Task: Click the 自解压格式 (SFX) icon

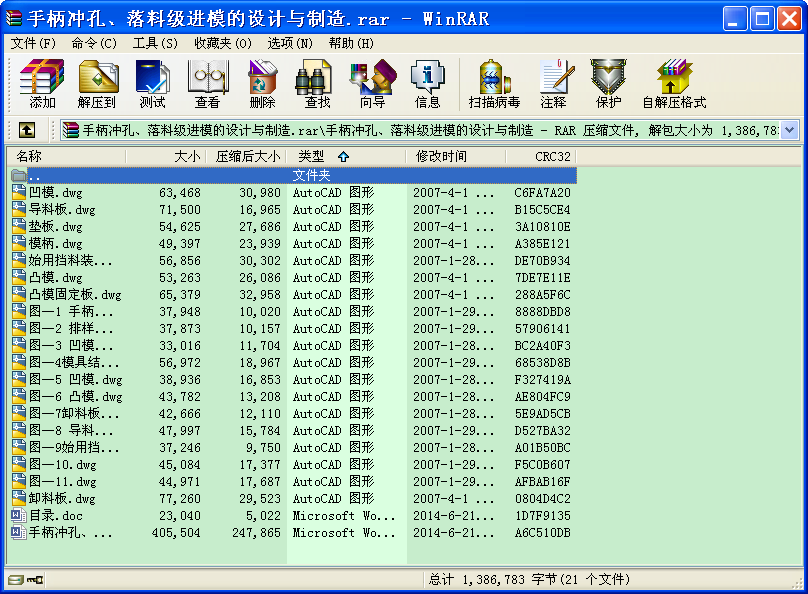Action: (x=674, y=83)
